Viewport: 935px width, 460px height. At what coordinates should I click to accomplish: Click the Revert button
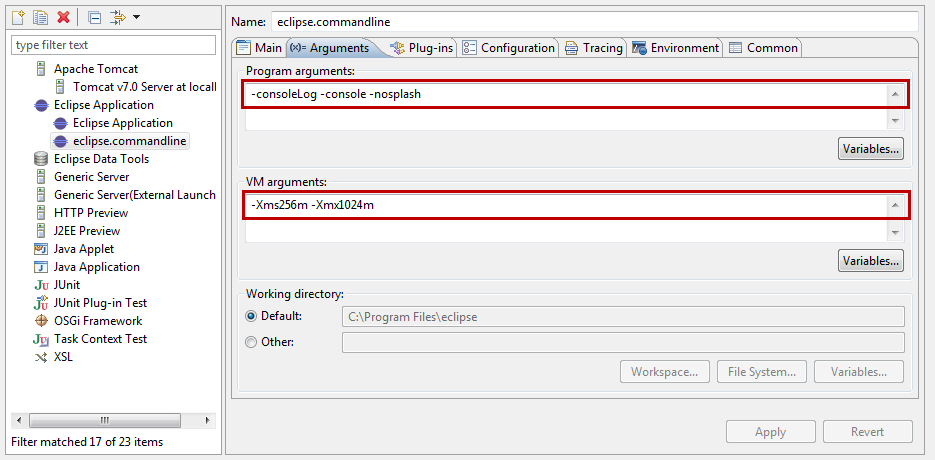click(868, 431)
